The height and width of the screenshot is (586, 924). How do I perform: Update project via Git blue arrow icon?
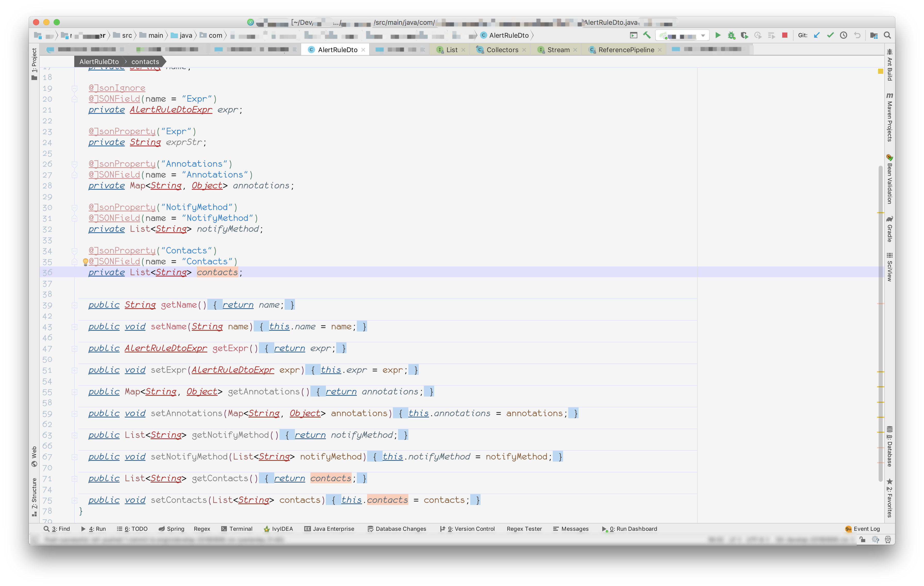[x=816, y=35]
